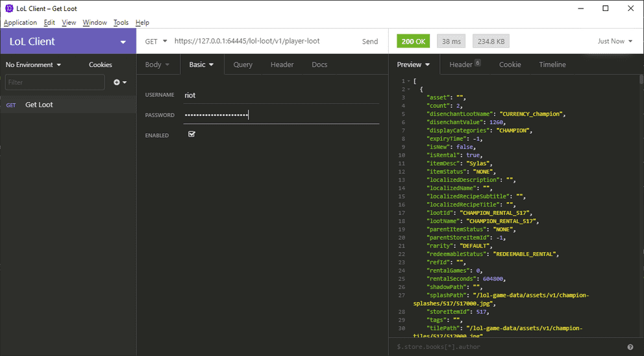Open the GET method dropdown
644x356 pixels.
(156, 41)
